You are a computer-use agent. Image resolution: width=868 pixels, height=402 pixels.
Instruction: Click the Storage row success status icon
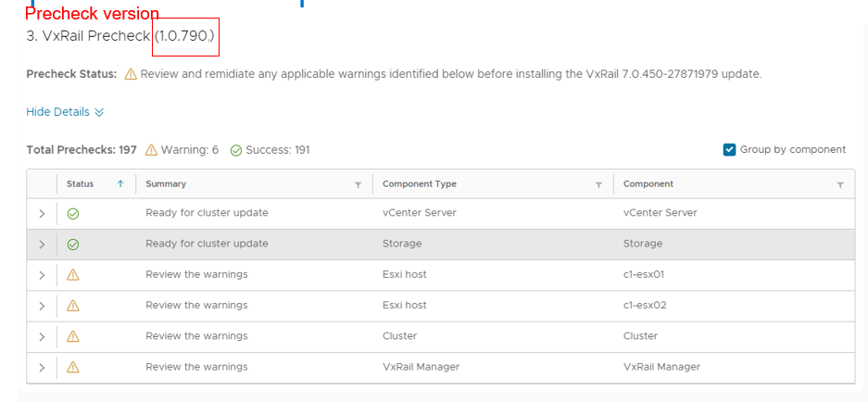click(x=73, y=245)
